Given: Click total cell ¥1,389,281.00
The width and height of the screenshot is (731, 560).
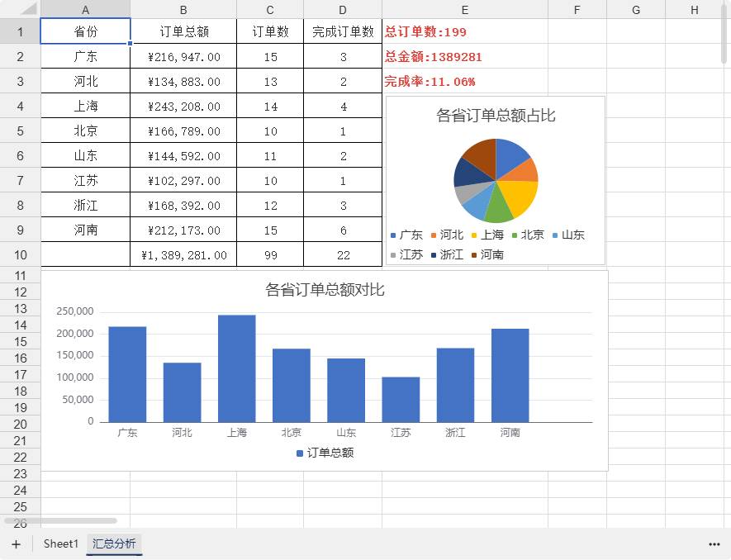Looking at the screenshot, I should 183,254.
